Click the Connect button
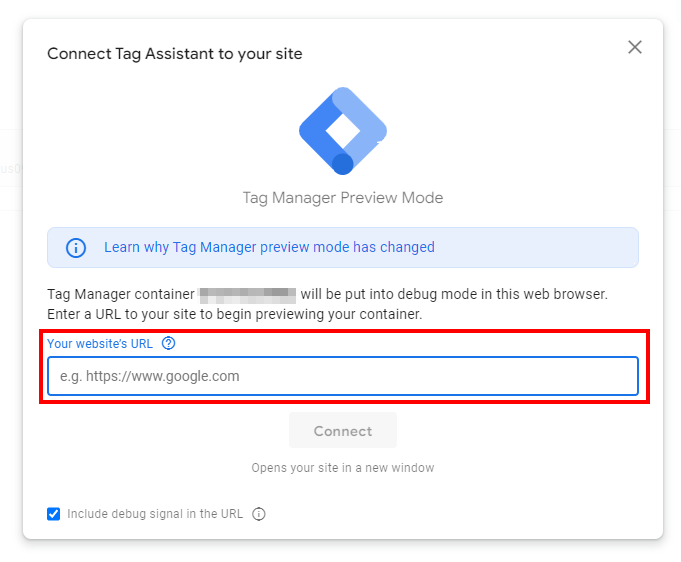Image resolution: width=681 pixels, height=562 pixels. pyautogui.click(x=343, y=430)
